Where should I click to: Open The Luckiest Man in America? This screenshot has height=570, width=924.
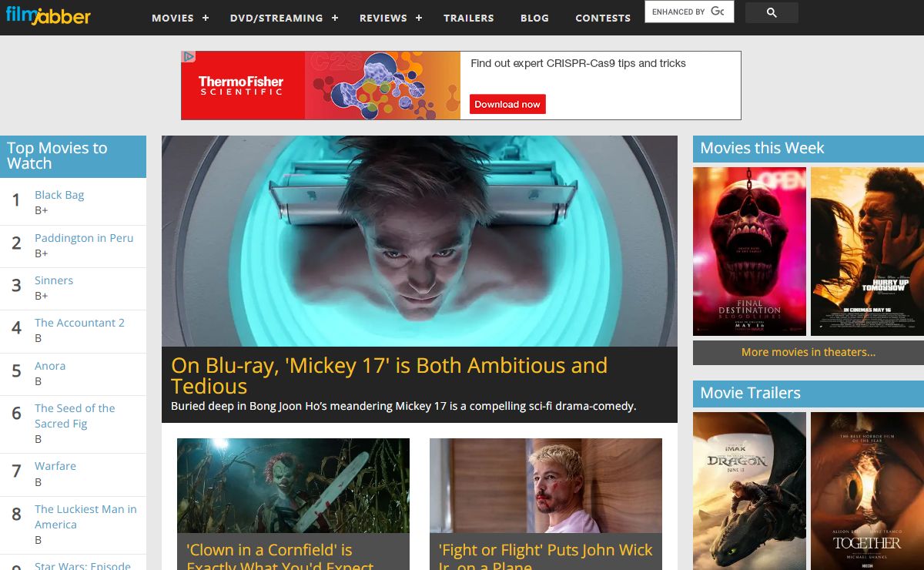(x=85, y=517)
